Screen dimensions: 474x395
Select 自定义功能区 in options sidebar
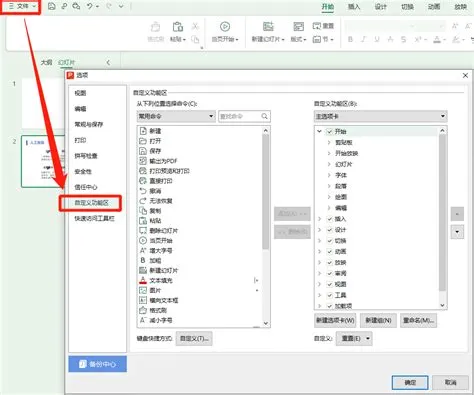[91, 203]
